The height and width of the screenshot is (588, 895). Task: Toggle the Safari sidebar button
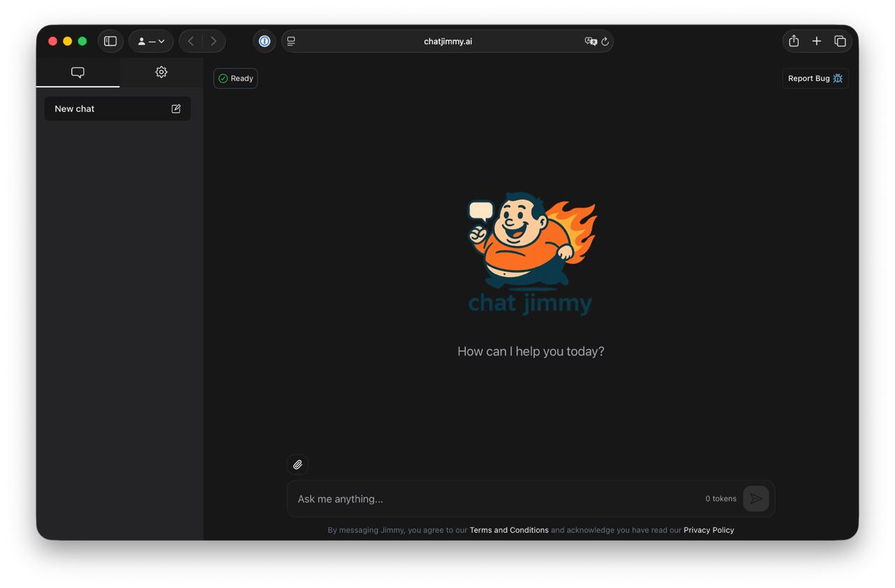coord(110,41)
